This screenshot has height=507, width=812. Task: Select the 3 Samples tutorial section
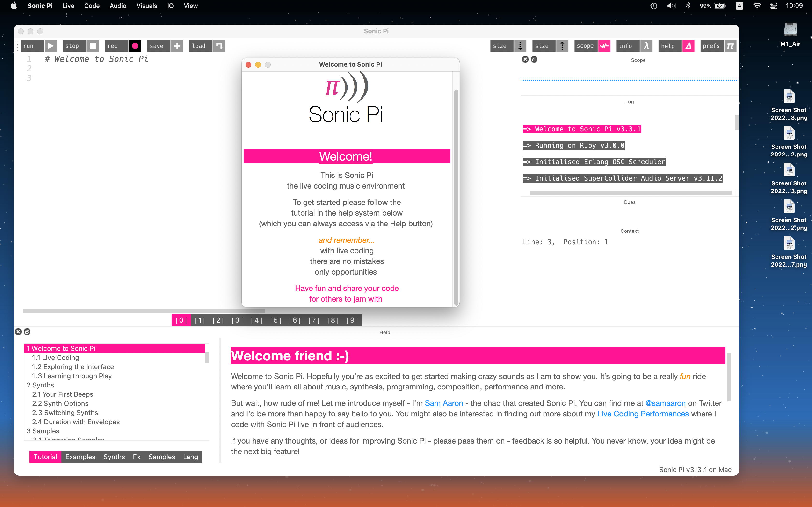(x=43, y=431)
